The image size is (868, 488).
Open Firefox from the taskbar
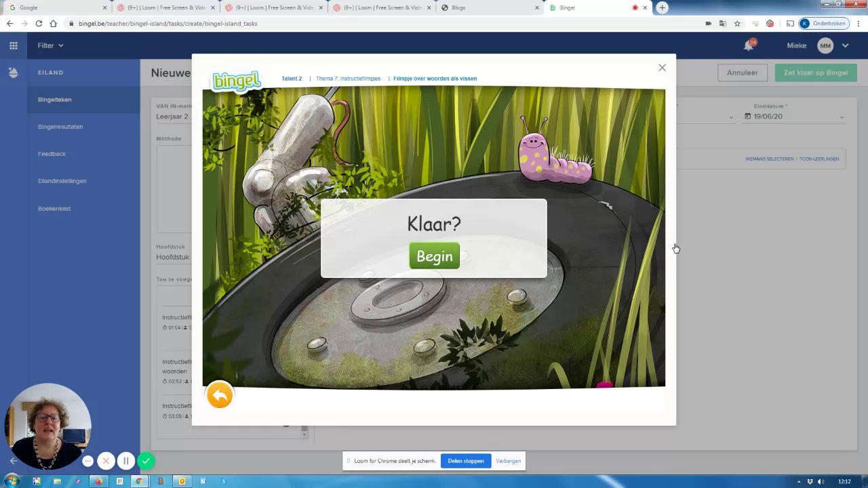tap(98, 481)
